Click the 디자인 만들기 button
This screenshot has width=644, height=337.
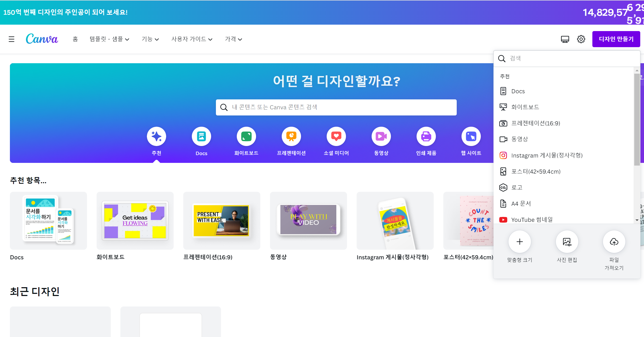[616, 39]
